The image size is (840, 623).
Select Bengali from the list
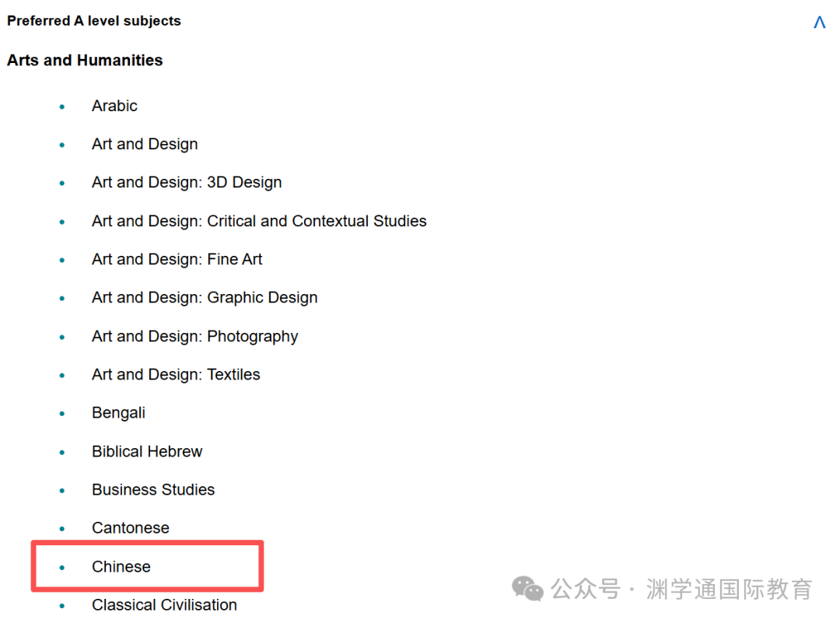[x=118, y=413]
